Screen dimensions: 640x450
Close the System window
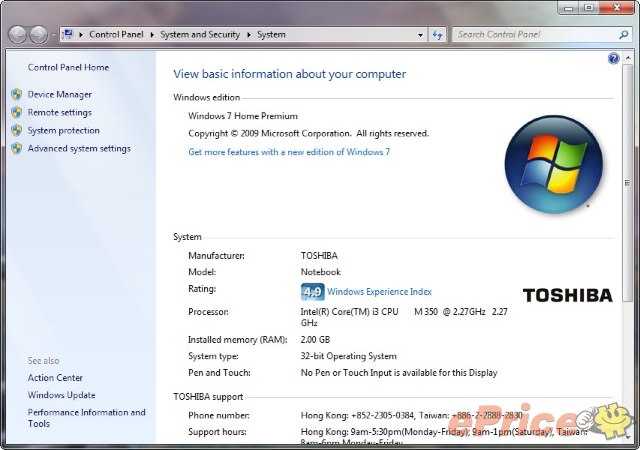tap(617, 7)
